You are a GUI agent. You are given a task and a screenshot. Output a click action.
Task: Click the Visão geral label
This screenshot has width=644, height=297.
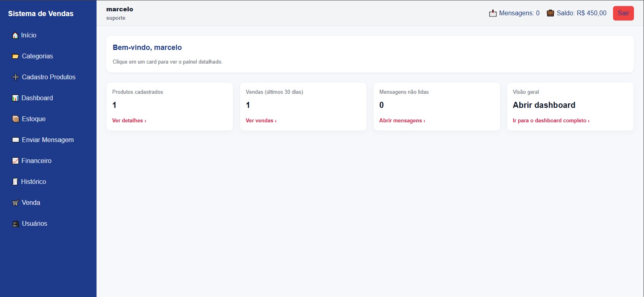coord(526,92)
